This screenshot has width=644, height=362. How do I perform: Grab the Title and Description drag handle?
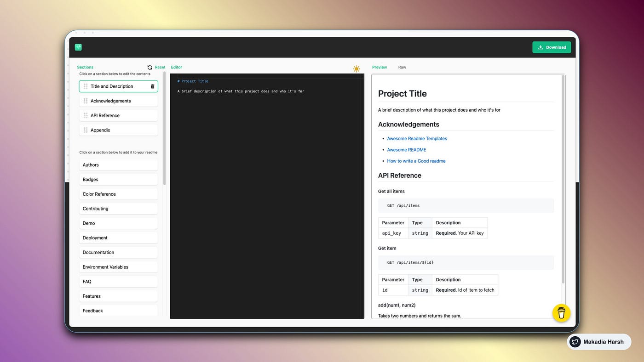click(x=86, y=86)
